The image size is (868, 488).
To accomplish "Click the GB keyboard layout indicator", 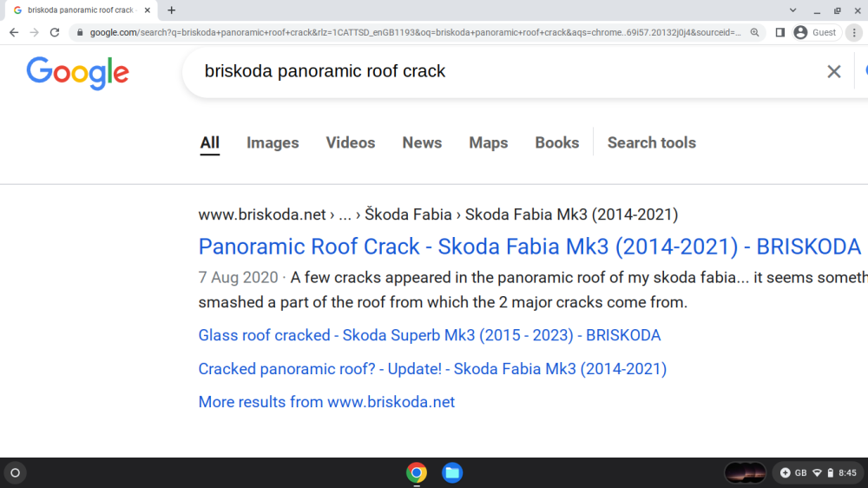I will pos(801,473).
